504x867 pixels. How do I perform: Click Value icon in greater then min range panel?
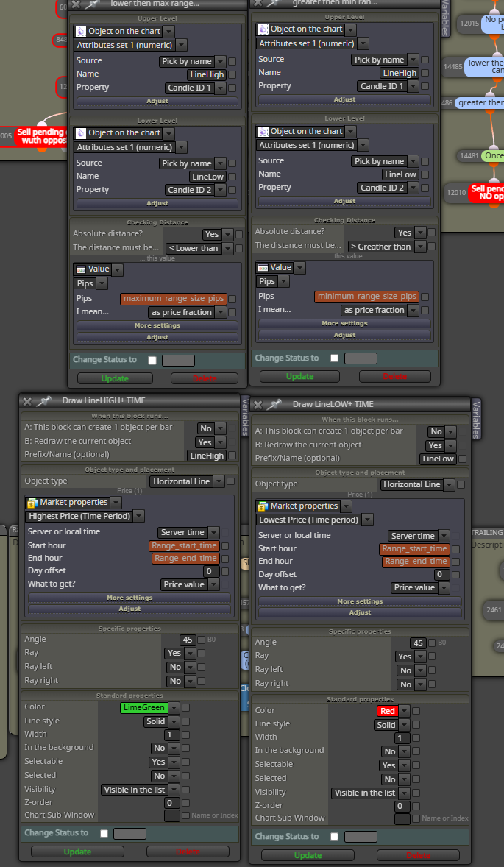(263, 268)
